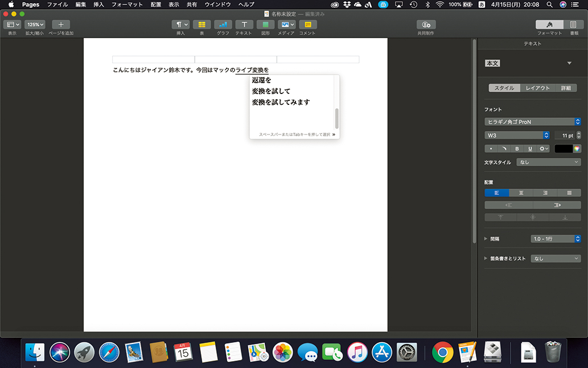Screen dimensions: 588x368
Task: Expand the 間隔 spacing section
Action: tap(486, 239)
